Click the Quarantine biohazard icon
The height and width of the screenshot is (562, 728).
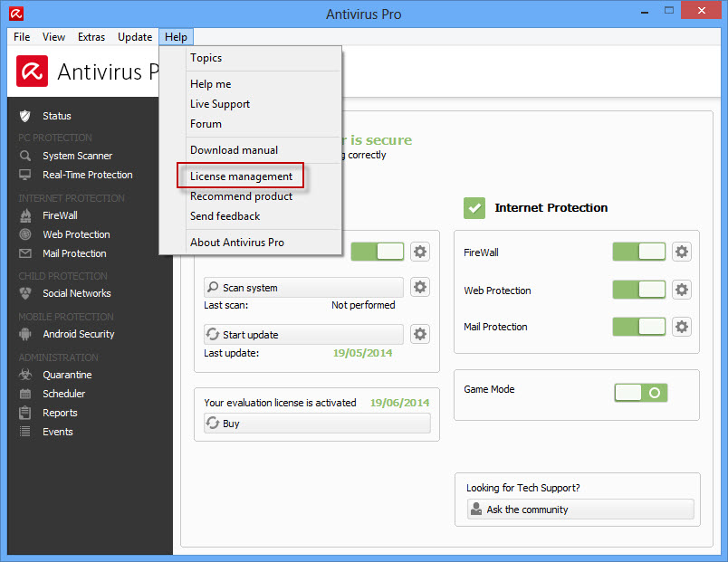[25, 375]
